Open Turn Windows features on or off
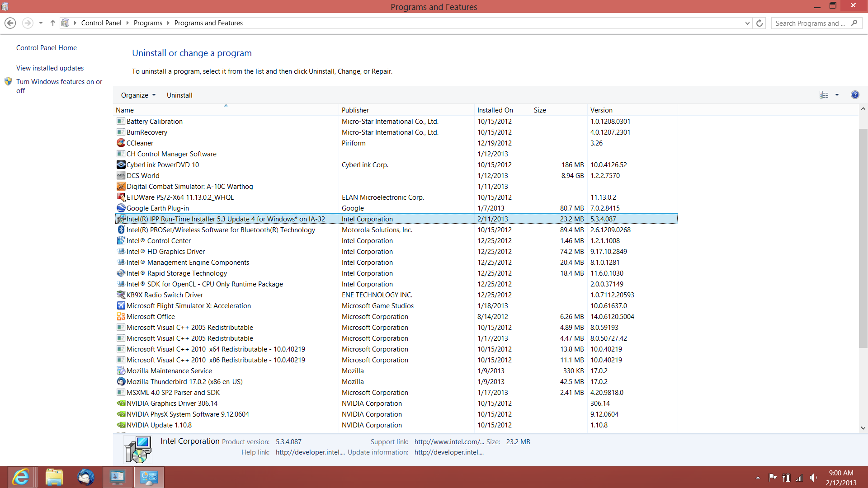868x488 pixels. [x=59, y=86]
